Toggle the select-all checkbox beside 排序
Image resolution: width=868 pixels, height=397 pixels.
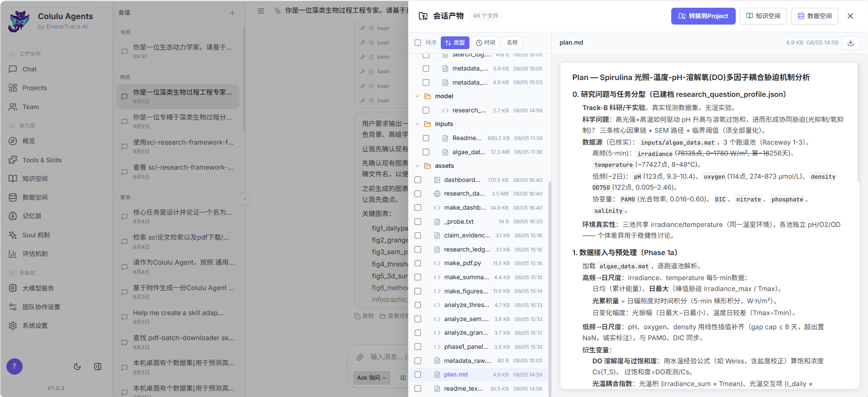click(418, 43)
